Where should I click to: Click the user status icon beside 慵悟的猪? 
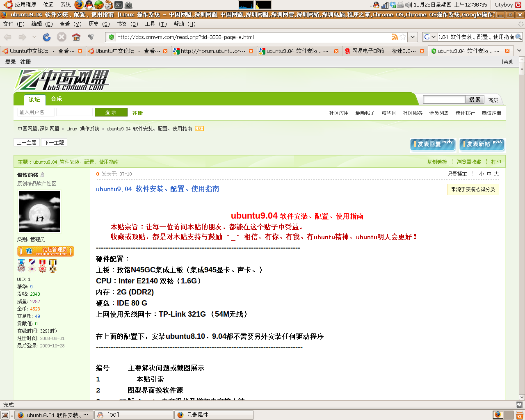42,175
